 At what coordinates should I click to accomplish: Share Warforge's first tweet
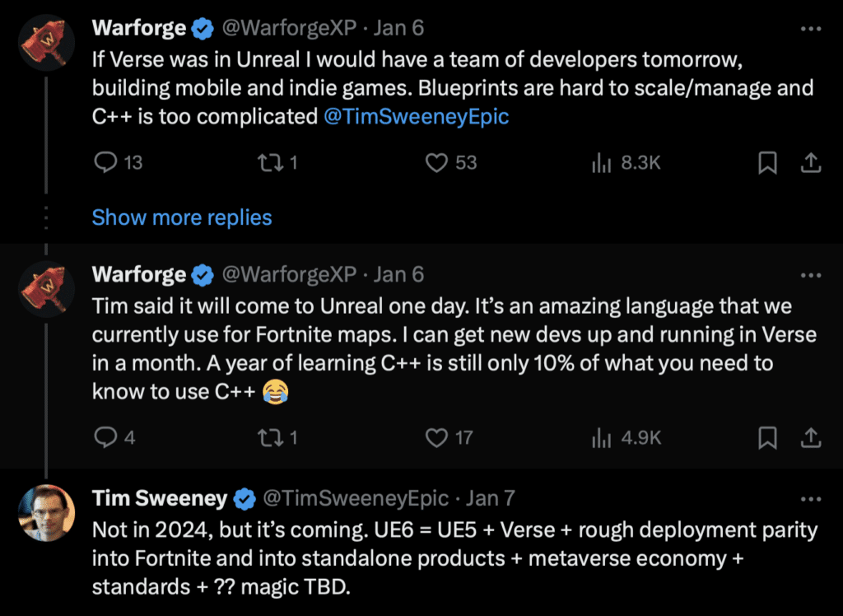click(810, 162)
